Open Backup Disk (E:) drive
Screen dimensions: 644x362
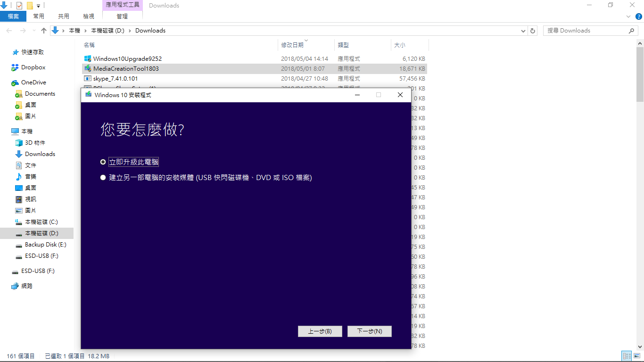(x=41, y=245)
